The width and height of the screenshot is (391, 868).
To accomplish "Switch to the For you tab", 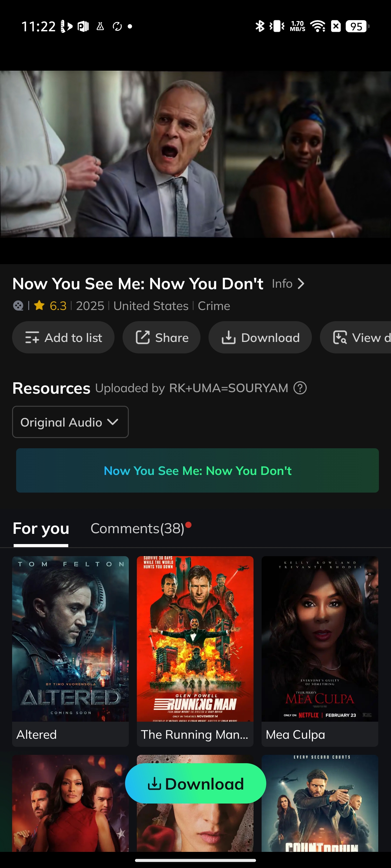I will tap(40, 528).
